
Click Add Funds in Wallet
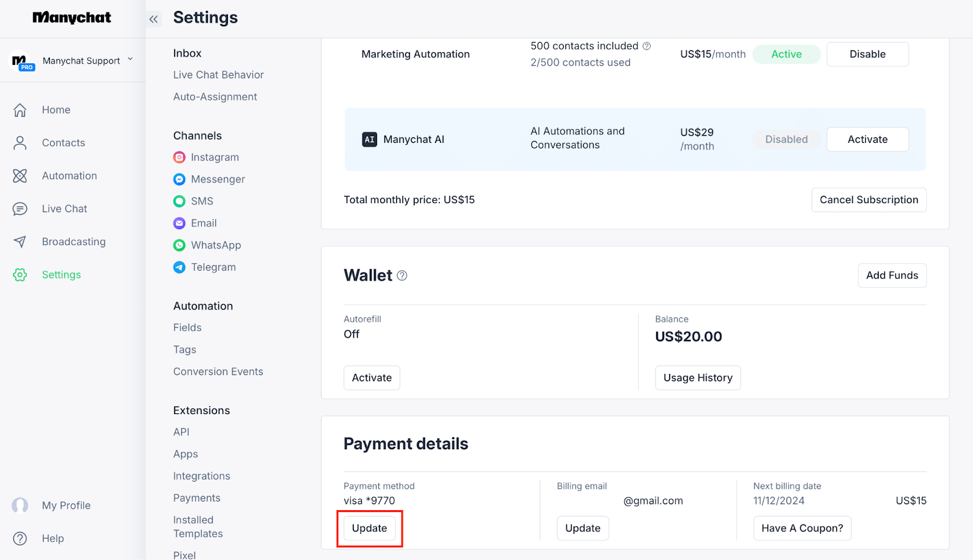click(x=892, y=275)
